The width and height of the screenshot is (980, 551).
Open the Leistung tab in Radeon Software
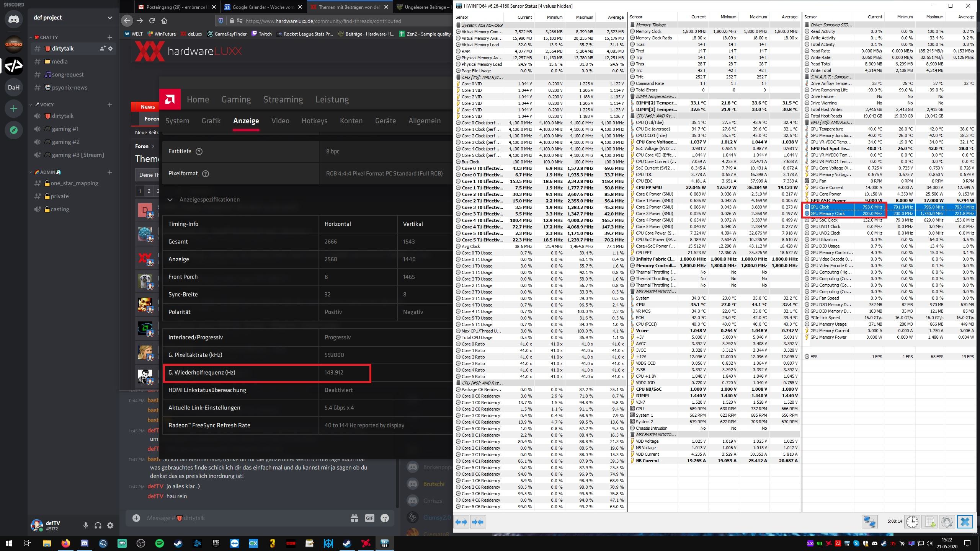332,99
